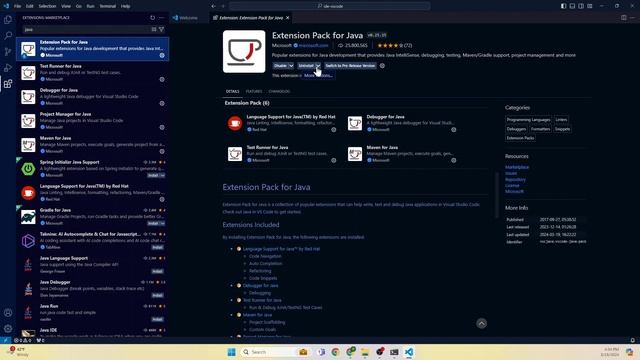The width and height of the screenshot is (640, 360).
Task: Open the Marketplace resource link
Action: (x=517, y=167)
